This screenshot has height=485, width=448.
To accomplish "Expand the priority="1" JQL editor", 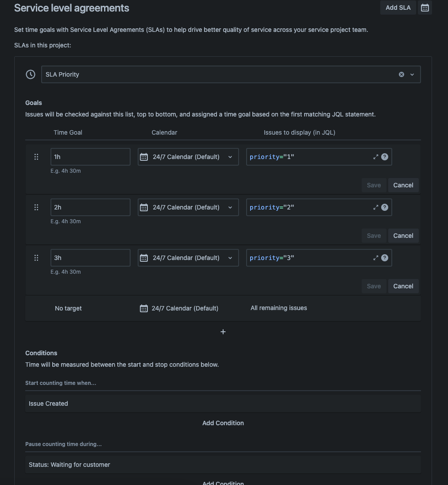I will click(x=376, y=157).
